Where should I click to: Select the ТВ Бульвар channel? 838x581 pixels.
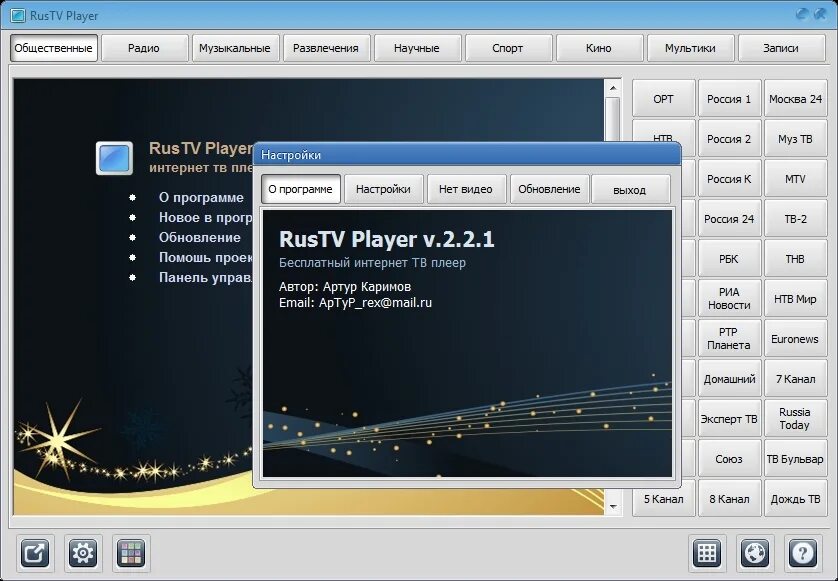(x=795, y=459)
